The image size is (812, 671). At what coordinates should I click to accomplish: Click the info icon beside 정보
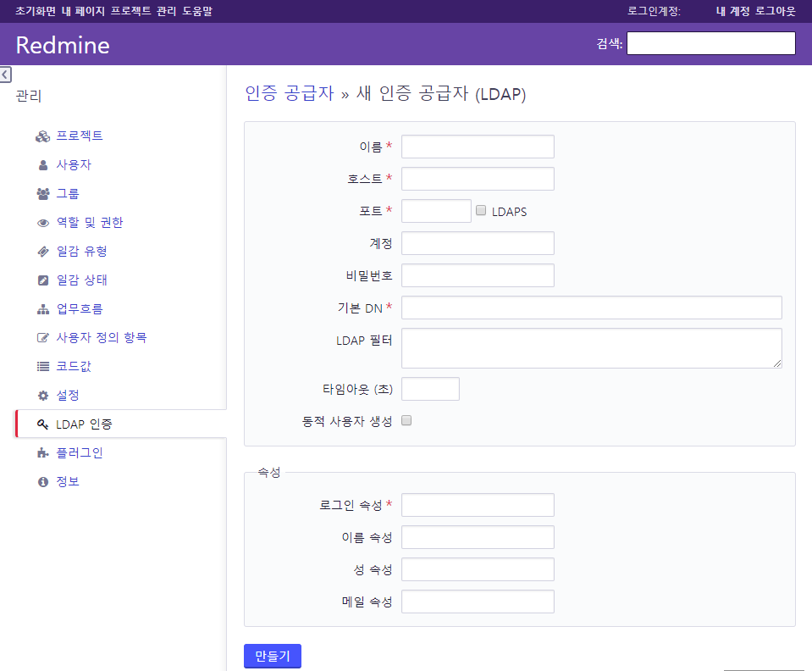[43, 482]
